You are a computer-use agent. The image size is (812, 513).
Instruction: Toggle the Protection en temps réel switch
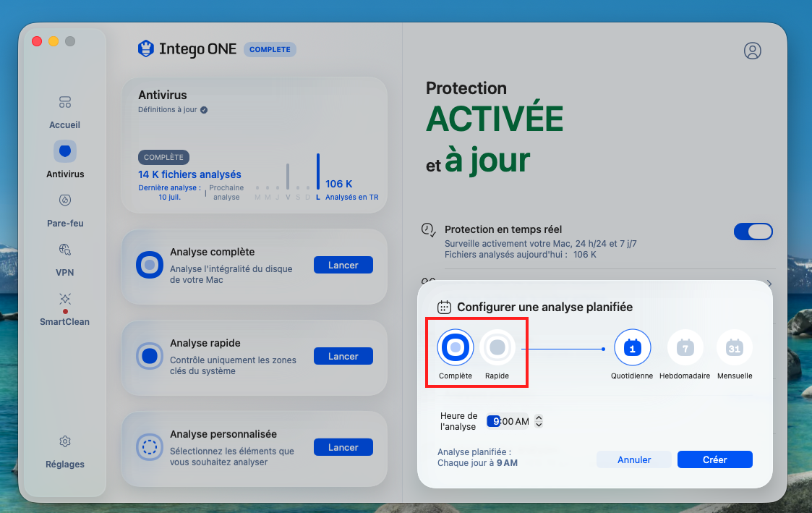(753, 231)
